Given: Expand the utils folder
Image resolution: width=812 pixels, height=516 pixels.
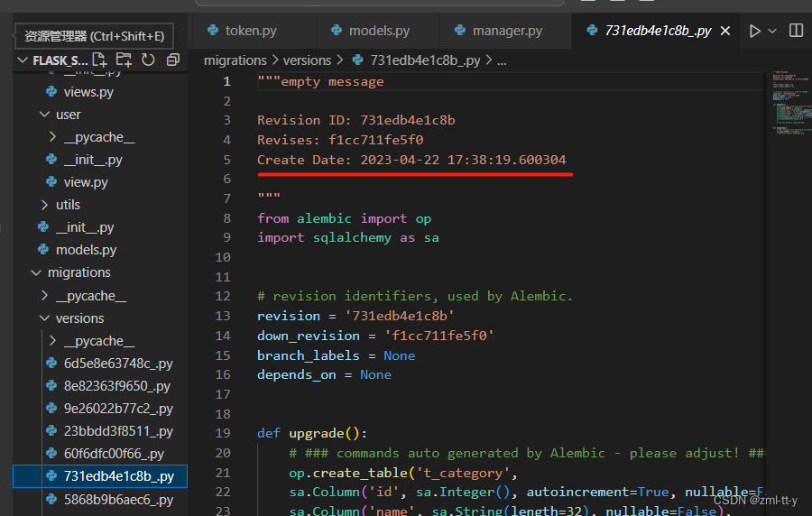Looking at the screenshot, I should point(44,205).
